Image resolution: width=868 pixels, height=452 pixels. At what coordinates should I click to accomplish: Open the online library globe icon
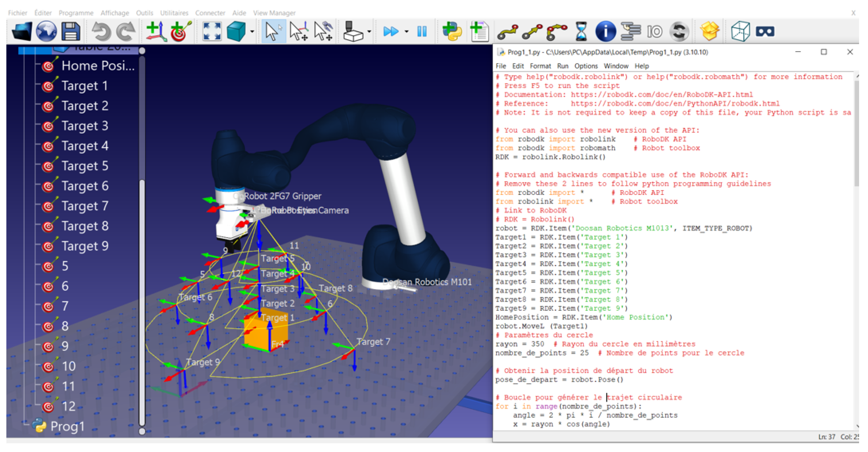tap(46, 32)
